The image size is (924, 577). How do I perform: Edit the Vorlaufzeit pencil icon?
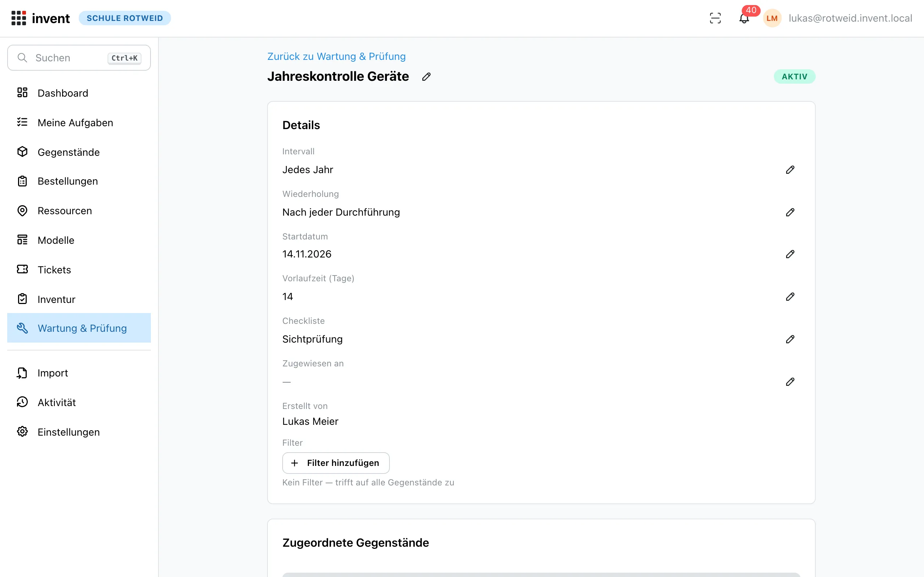click(790, 296)
